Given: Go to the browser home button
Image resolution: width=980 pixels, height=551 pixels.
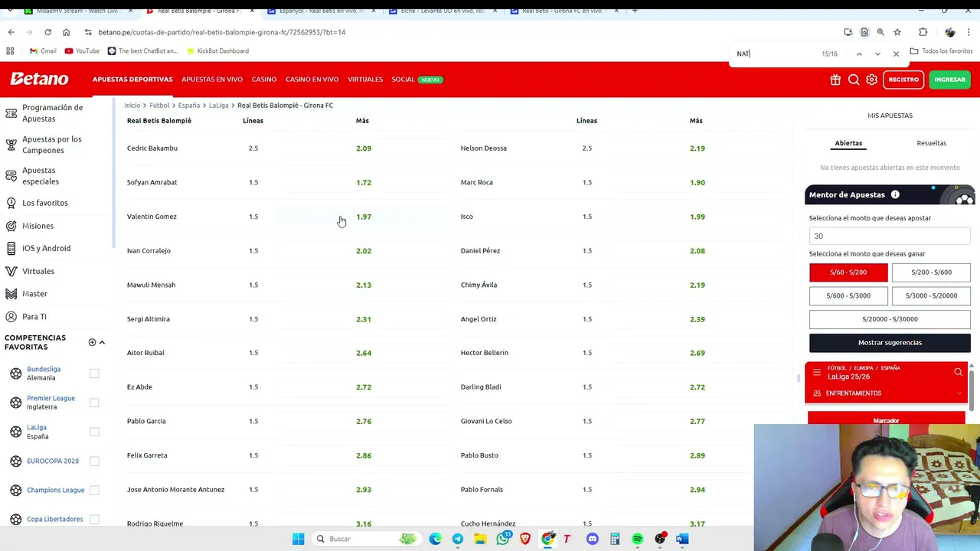Looking at the screenshot, I should click(x=66, y=32).
